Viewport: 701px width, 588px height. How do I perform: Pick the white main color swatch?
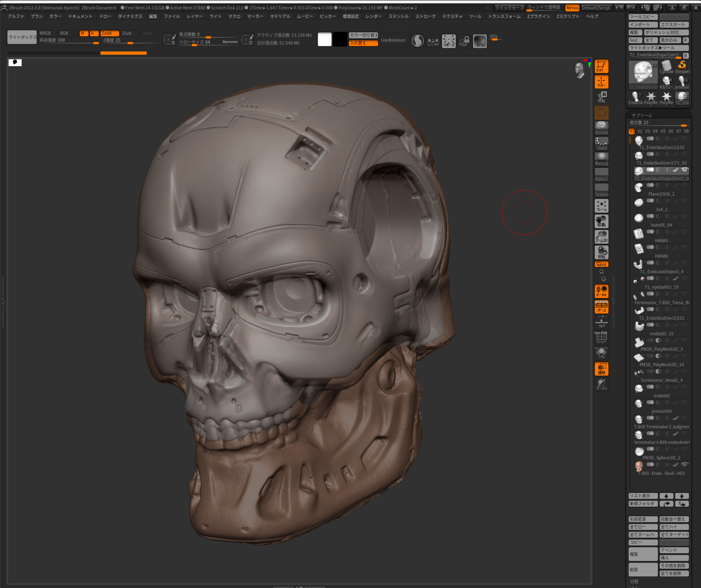point(325,39)
